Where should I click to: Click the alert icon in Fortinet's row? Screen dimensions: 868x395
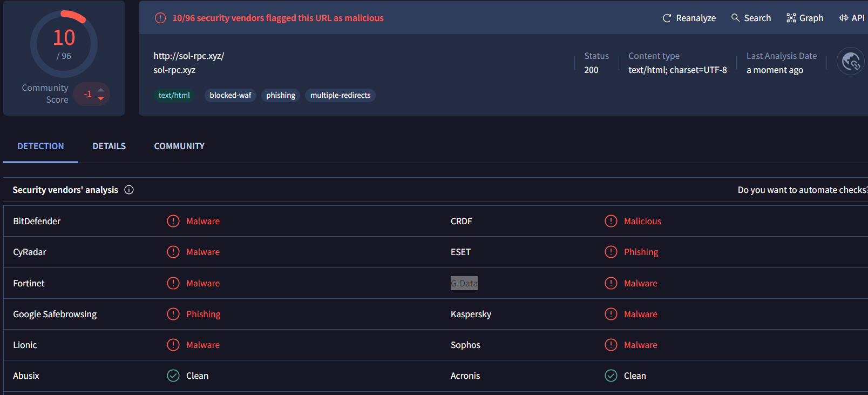click(x=173, y=283)
